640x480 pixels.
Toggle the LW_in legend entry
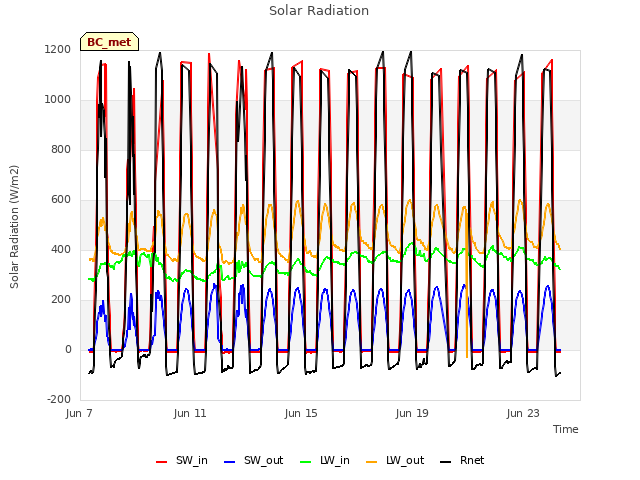(325, 461)
